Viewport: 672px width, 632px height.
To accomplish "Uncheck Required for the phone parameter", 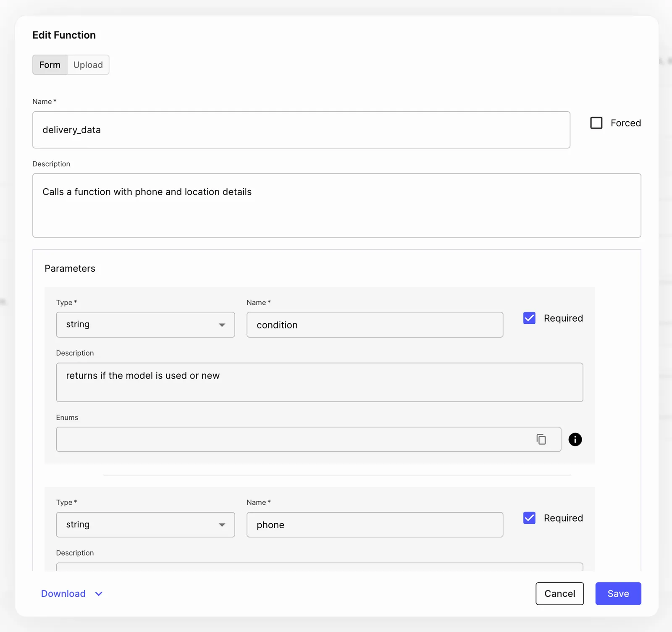I will [x=529, y=518].
